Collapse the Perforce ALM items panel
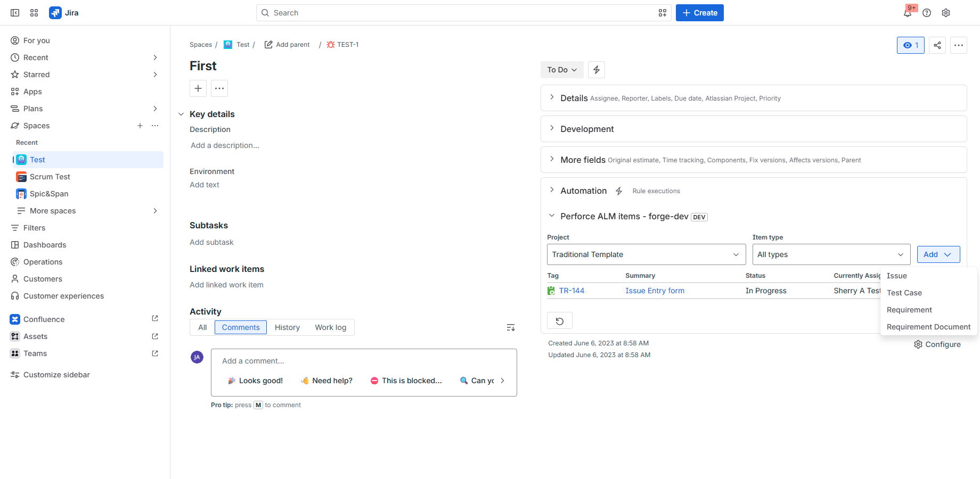 pyautogui.click(x=552, y=216)
